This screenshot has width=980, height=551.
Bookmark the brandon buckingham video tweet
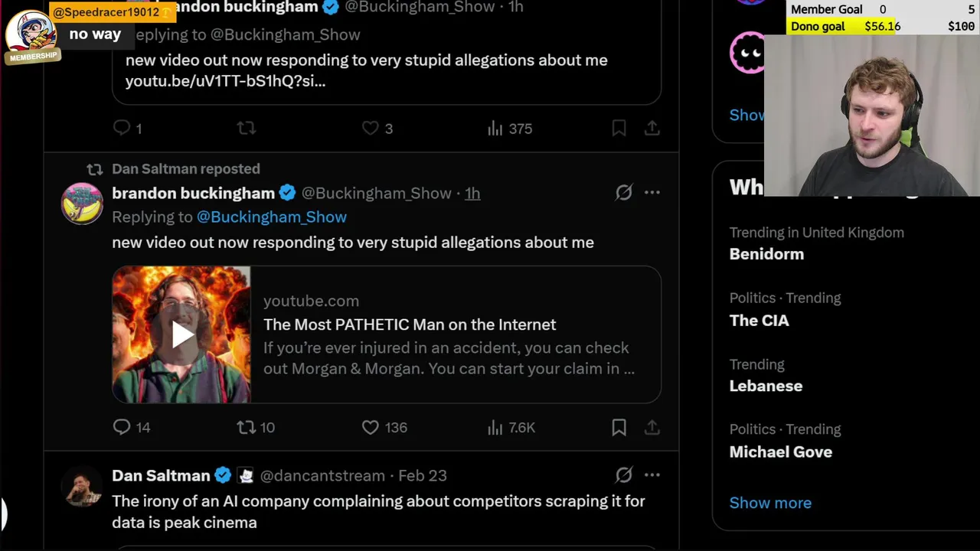click(619, 427)
